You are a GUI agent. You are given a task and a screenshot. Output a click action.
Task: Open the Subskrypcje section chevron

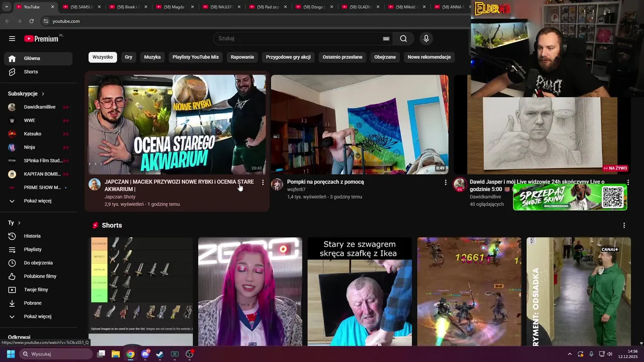[x=43, y=94]
